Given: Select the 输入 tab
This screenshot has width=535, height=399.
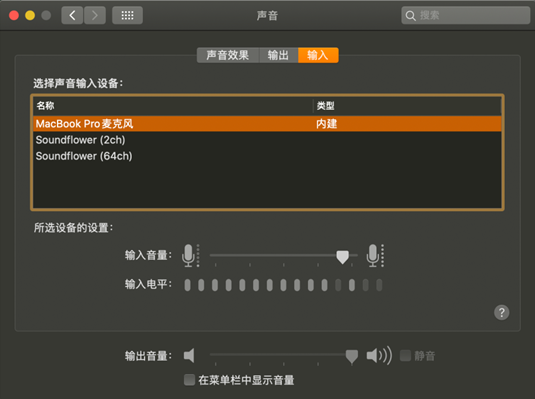Looking at the screenshot, I should coord(318,55).
